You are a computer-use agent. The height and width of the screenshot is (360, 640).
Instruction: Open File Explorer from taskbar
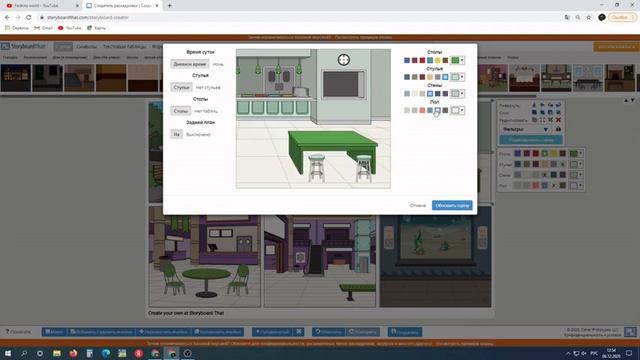[57, 353]
